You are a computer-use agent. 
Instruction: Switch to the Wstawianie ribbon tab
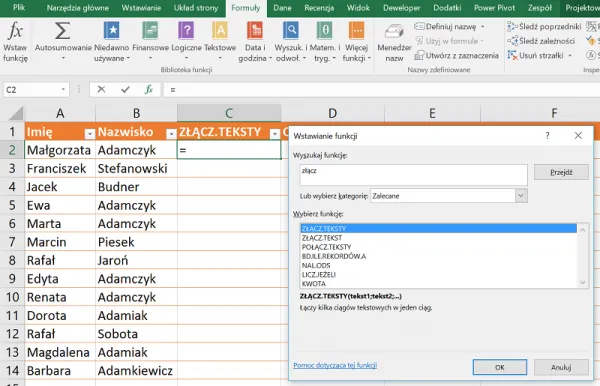click(x=141, y=8)
